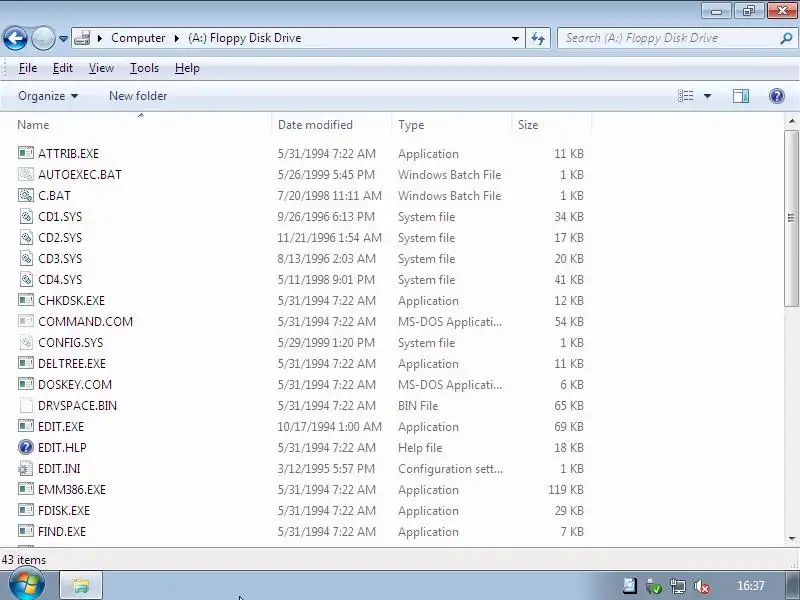
Task: Sort by the Size column header
Action: click(x=552, y=125)
